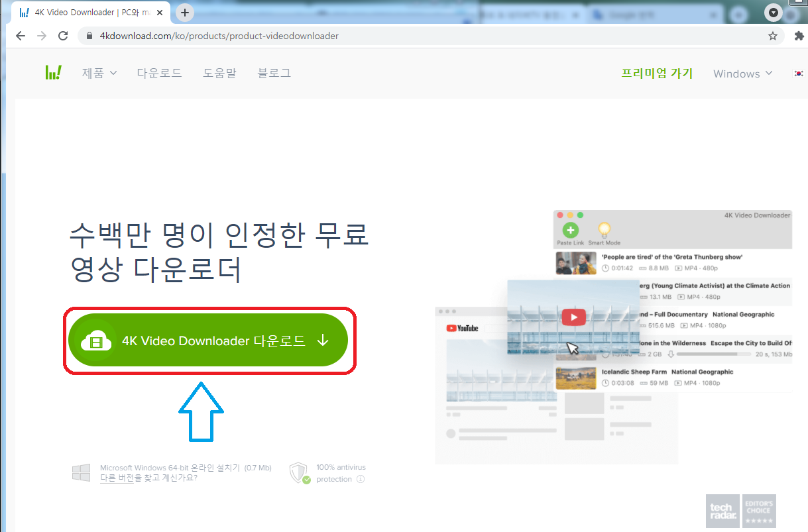Go back with the browser back arrow
The height and width of the screenshot is (532, 808).
(x=21, y=36)
